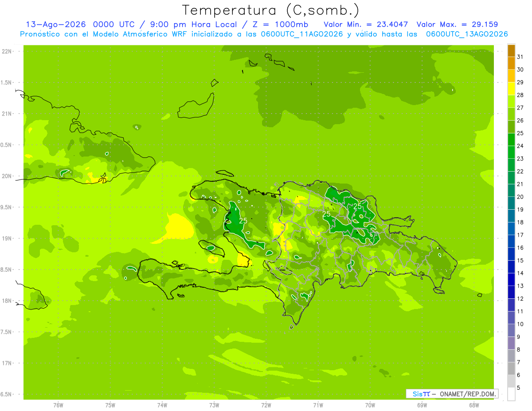Pick the blue legend swatch between 16 and 17
The width and height of the screenshot is (532, 411).
(x=511, y=242)
